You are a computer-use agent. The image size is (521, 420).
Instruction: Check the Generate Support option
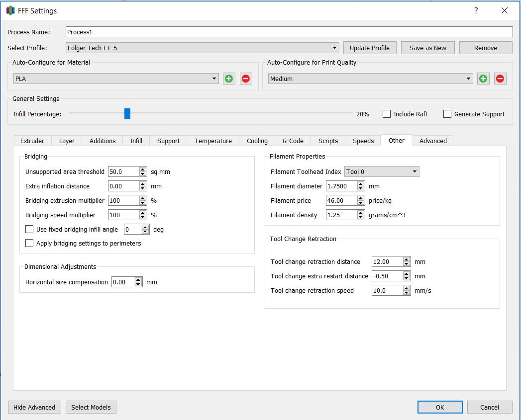pyautogui.click(x=447, y=114)
